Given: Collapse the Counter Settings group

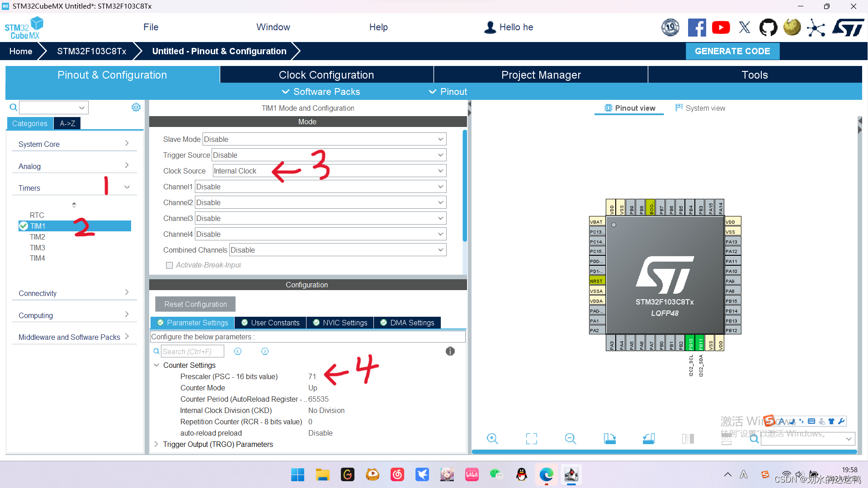Looking at the screenshot, I should [156, 365].
